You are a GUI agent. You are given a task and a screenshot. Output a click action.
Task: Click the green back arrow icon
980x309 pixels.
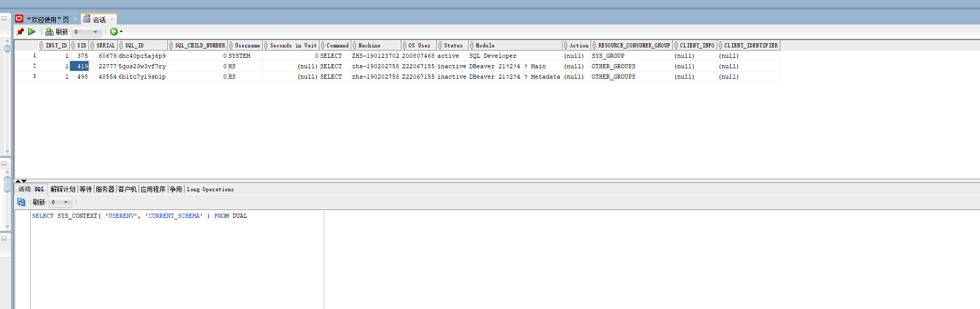coord(114,32)
